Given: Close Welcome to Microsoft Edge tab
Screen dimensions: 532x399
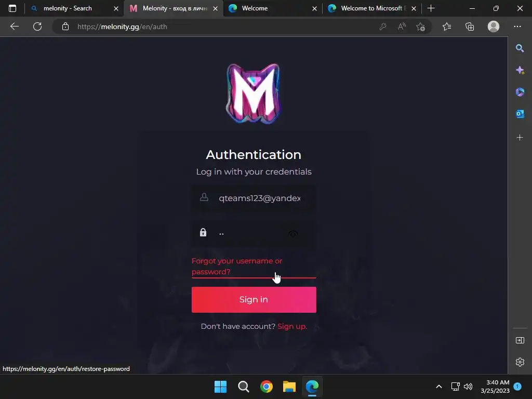Looking at the screenshot, I should point(414,8).
